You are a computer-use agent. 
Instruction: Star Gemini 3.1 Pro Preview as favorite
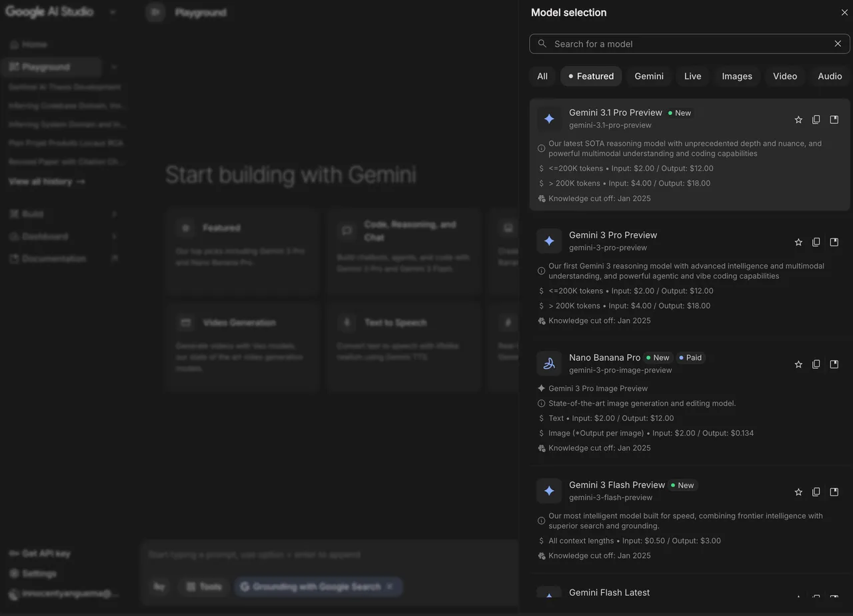tap(798, 120)
